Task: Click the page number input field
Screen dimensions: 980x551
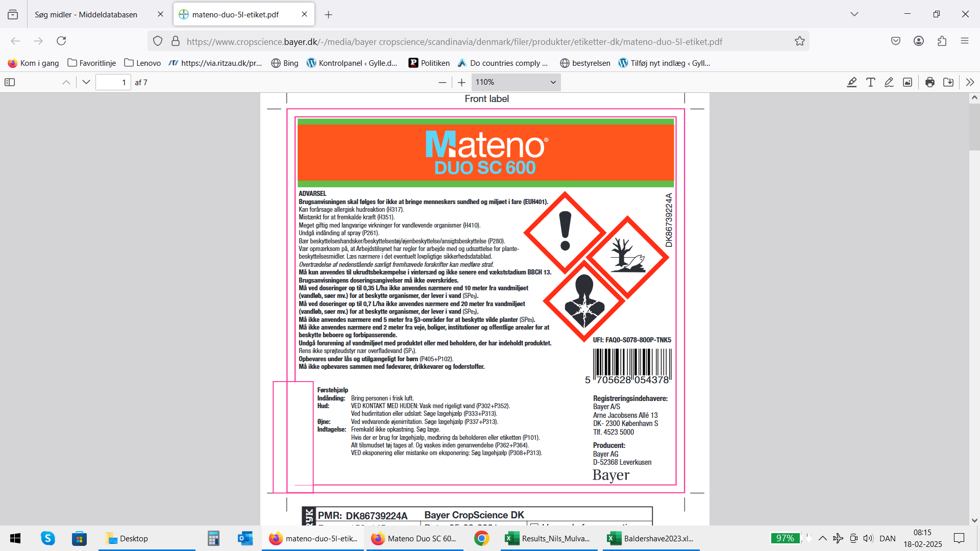Action: tap(113, 82)
